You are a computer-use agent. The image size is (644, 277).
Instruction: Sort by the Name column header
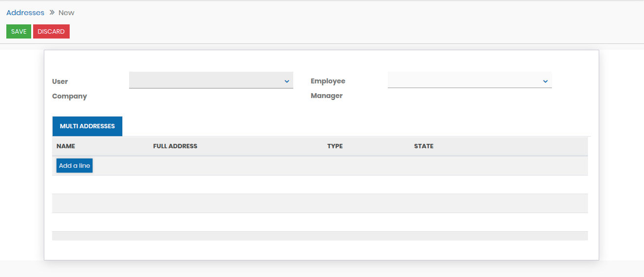(66, 146)
